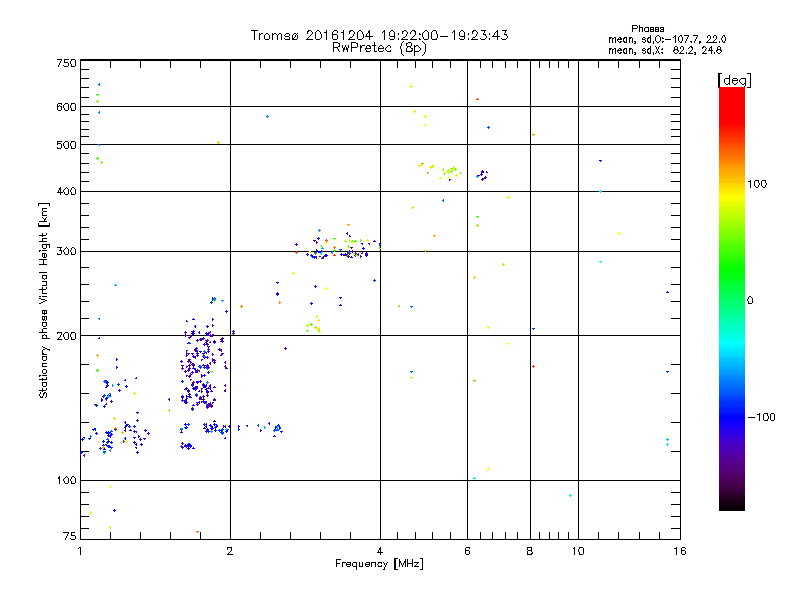Select the 'Stationary phase Virtual Height [km]' axis label
The height and width of the screenshot is (600, 800).
point(43,300)
